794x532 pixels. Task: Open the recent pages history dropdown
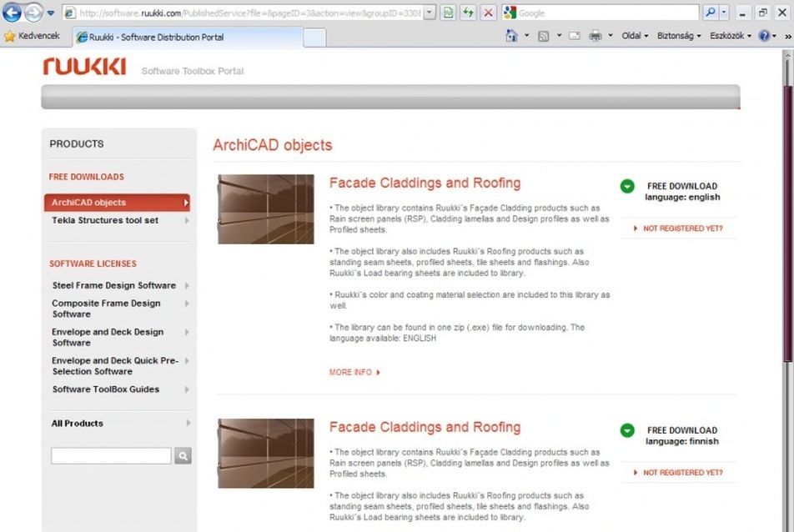(x=51, y=13)
